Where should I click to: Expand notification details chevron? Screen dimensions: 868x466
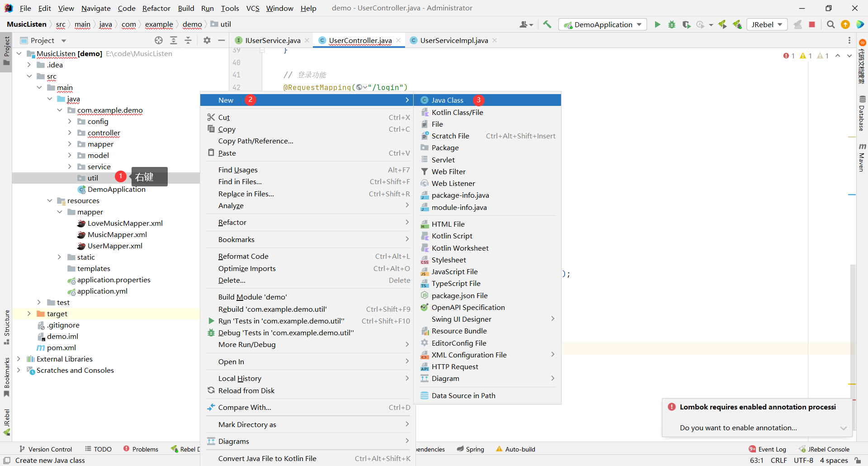click(x=843, y=428)
